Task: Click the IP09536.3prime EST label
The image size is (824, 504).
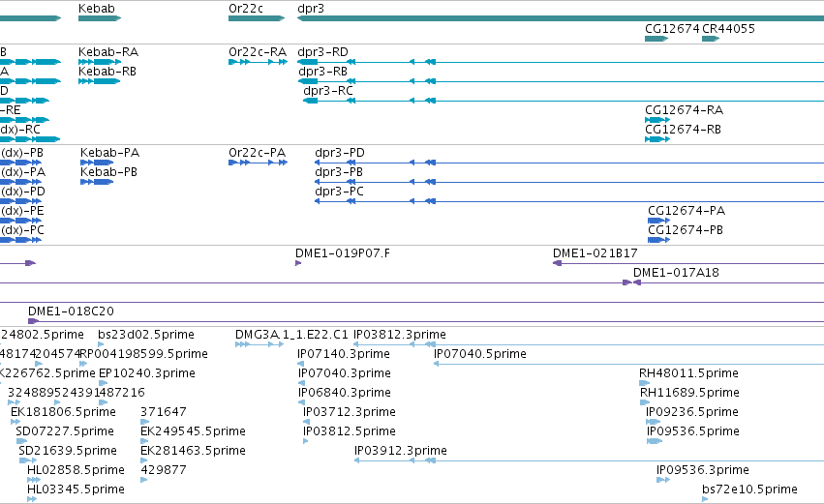Action: (x=703, y=471)
